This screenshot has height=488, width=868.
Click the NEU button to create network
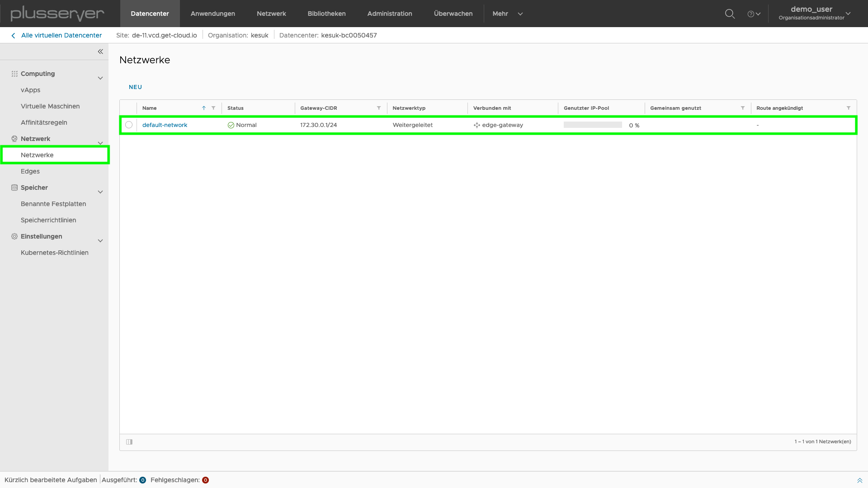(x=135, y=86)
